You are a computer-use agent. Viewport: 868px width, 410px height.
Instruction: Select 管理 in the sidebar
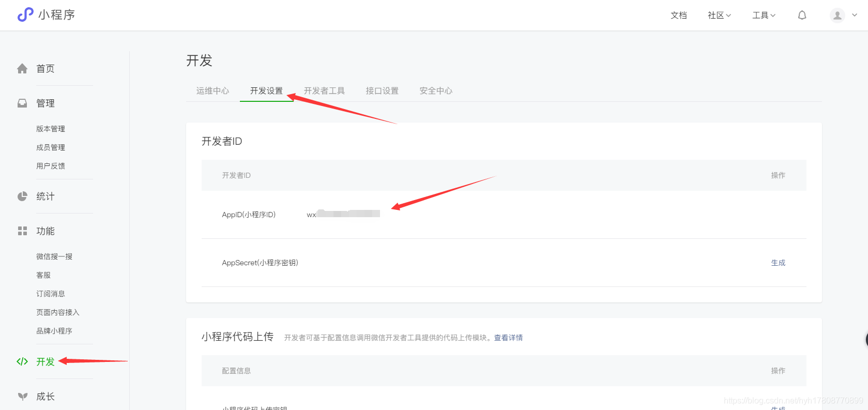[x=45, y=103]
